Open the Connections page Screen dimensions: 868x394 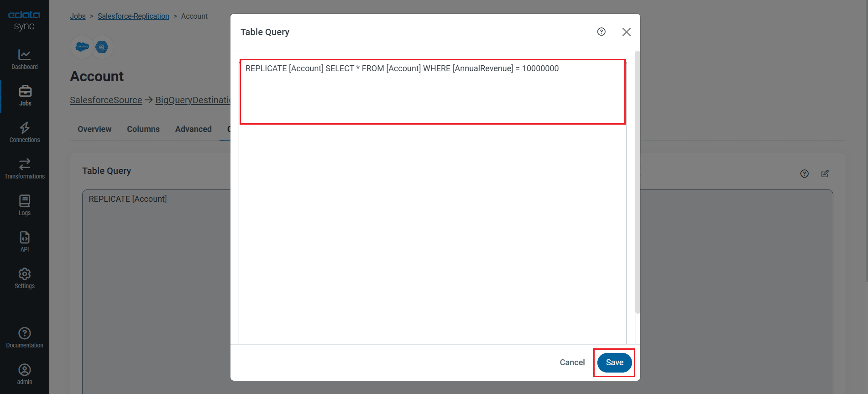click(x=25, y=132)
